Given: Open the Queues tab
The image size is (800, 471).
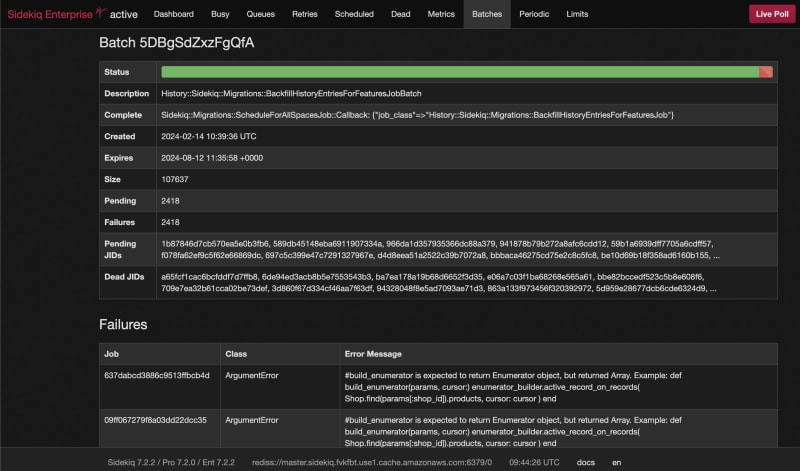Looking at the screenshot, I should tap(260, 14).
